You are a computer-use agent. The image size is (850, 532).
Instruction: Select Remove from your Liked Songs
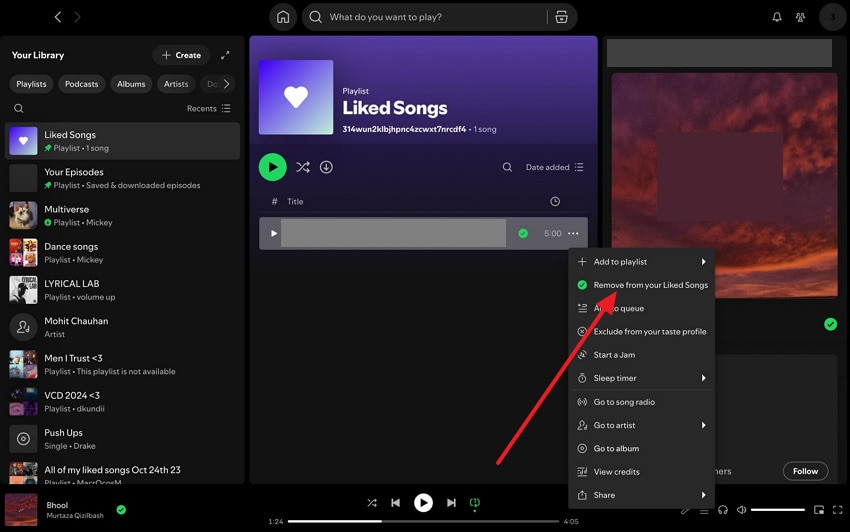coord(642,285)
